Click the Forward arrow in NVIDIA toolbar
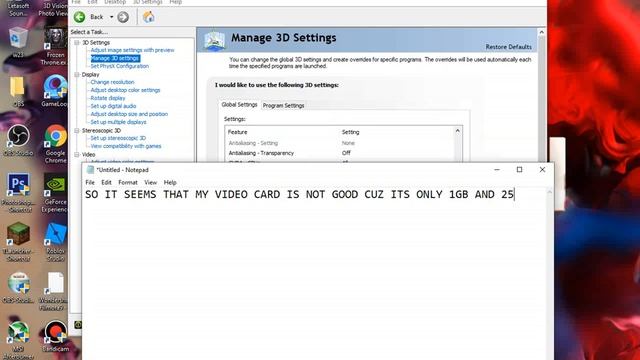Screen dimensions: 640x360 (x=123, y=17)
